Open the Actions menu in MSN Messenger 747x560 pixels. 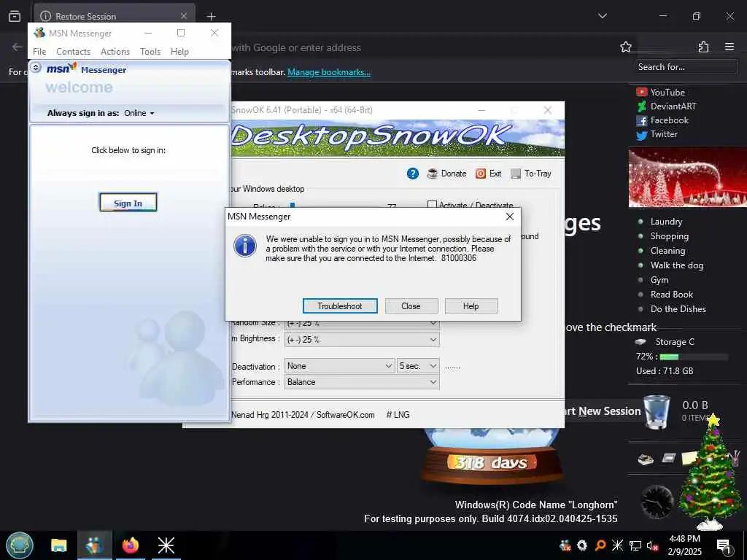(115, 52)
